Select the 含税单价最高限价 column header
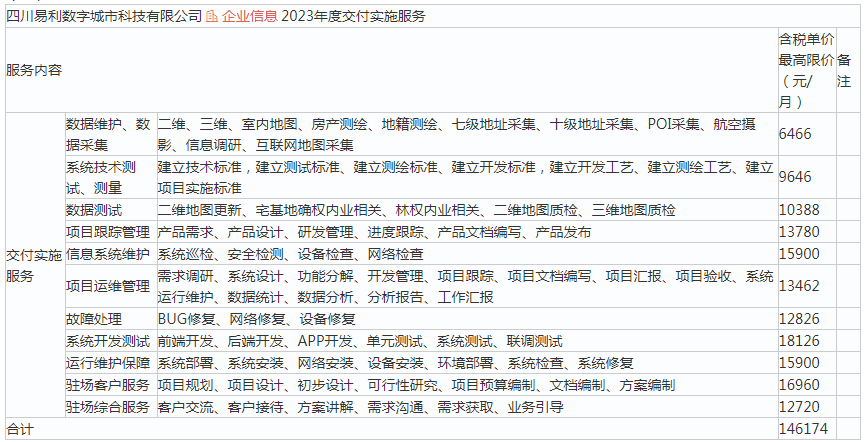Image resolution: width=866 pixels, height=442 pixels. point(805,70)
